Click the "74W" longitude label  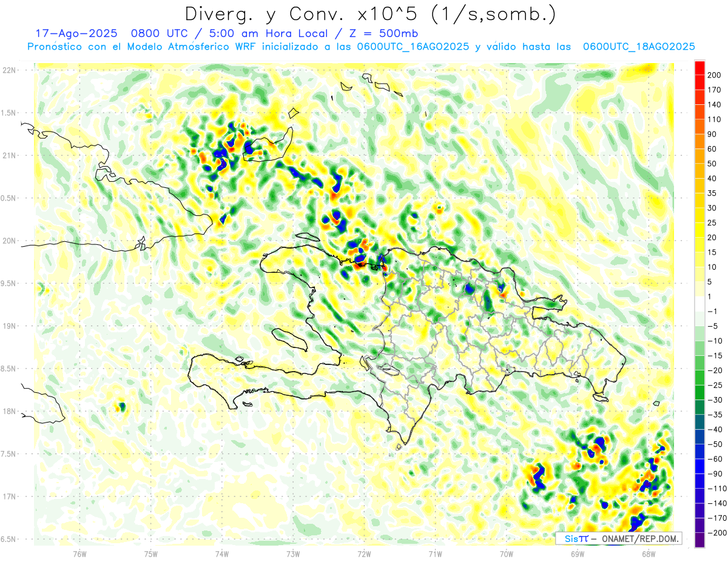click(x=222, y=553)
